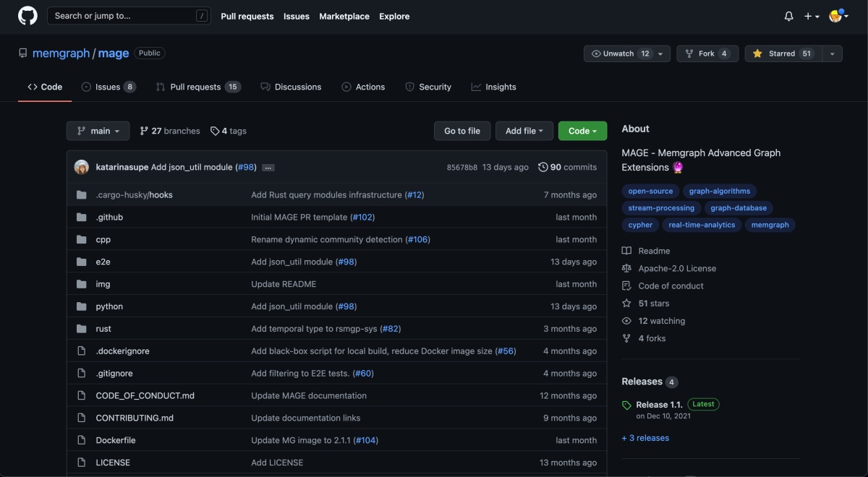Click the repository icon before memgraph
The image size is (868, 477).
coord(23,53)
